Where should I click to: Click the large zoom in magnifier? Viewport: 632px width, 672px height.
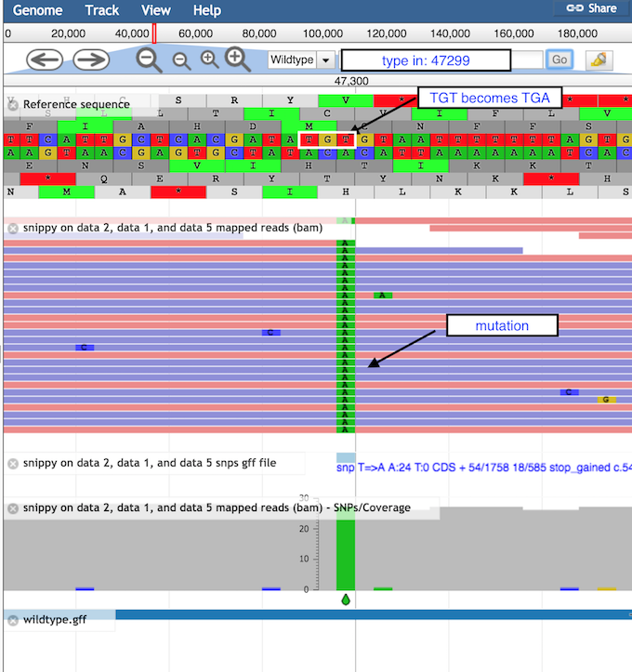(x=239, y=59)
